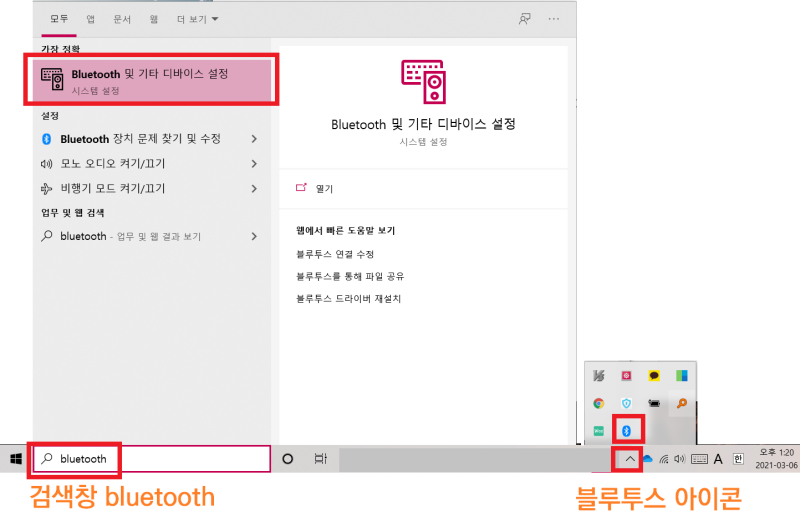This screenshot has height=512, width=800.
Task: Click the green Woo icon in tray overflow
Action: coord(598,431)
